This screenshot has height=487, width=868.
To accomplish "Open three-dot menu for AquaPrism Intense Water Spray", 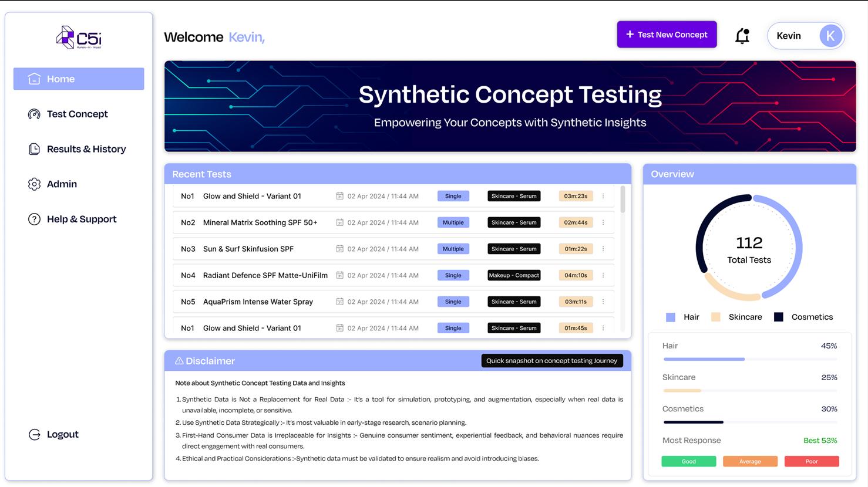I will 603,302.
